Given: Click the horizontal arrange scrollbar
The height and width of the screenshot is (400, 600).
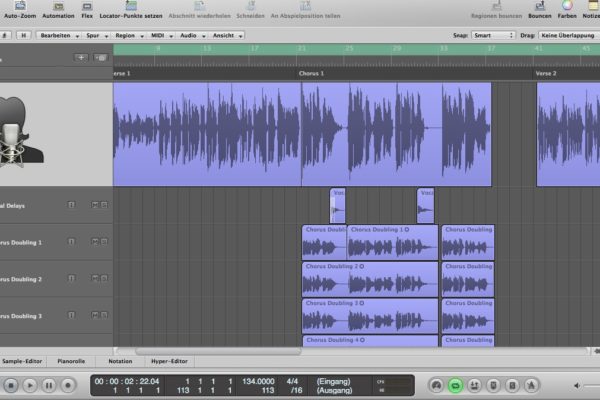Looking at the screenshot, I should 218,351.
